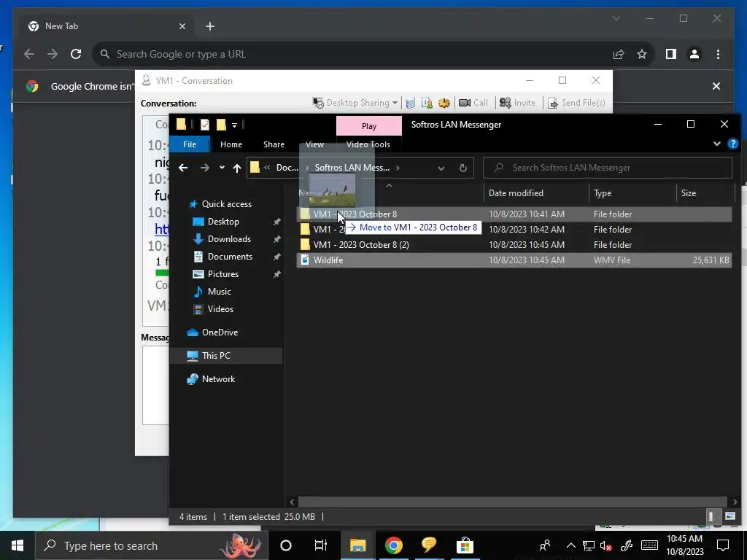The height and width of the screenshot is (560, 747).
Task: Bookmark this tab with the star icon
Action: click(x=642, y=54)
